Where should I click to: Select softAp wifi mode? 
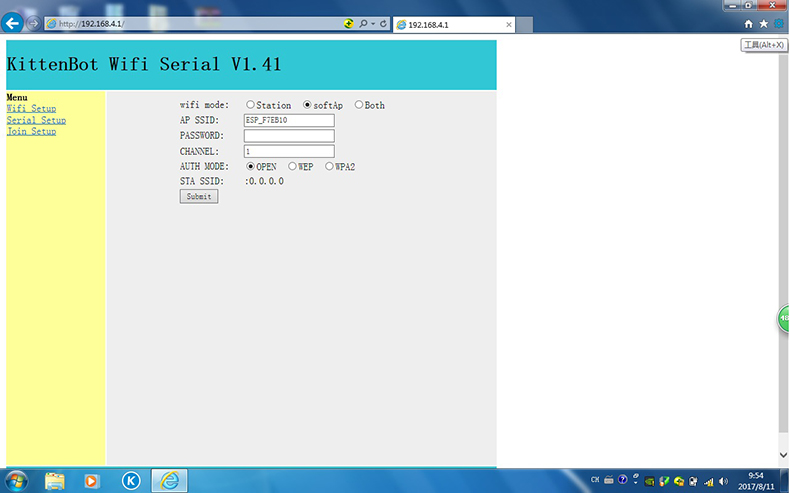(307, 105)
